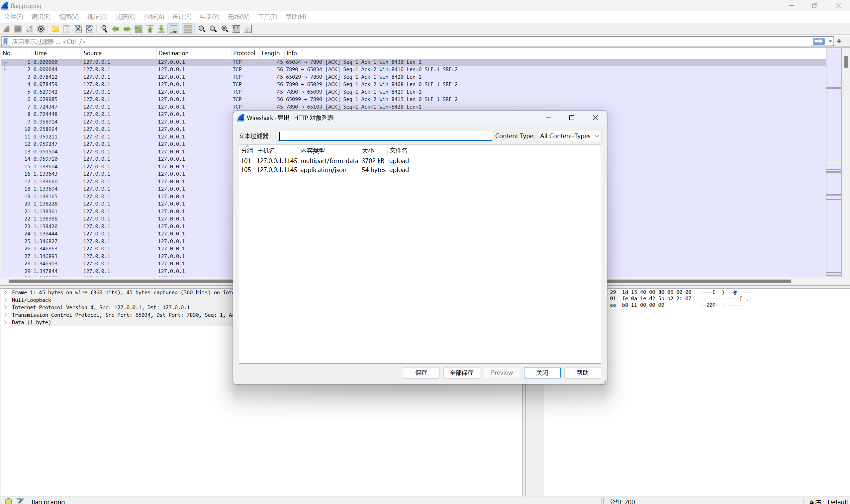The image size is (850, 504).
Task: Open display filter history dropdown
Action: tap(830, 41)
